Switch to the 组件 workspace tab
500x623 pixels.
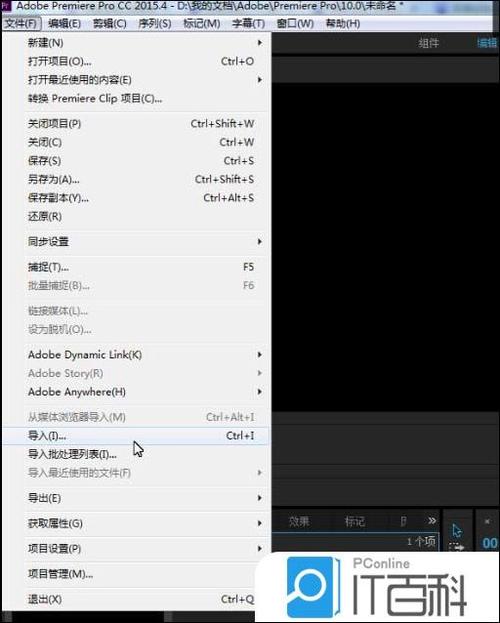tap(428, 43)
